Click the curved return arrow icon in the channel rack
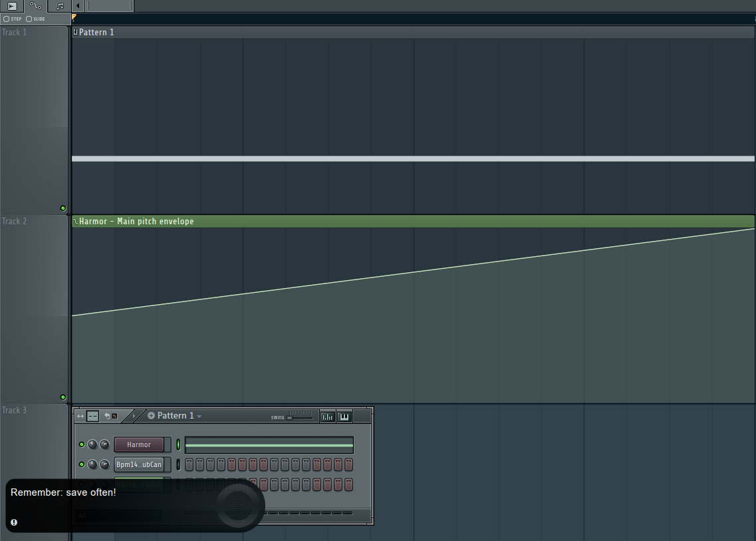The image size is (756, 541). pyautogui.click(x=107, y=415)
